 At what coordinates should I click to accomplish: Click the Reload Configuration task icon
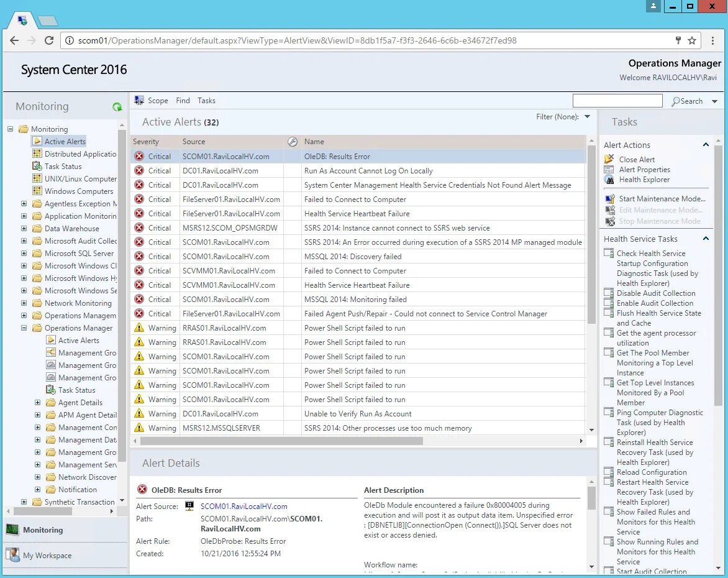[x=609, y=472]
